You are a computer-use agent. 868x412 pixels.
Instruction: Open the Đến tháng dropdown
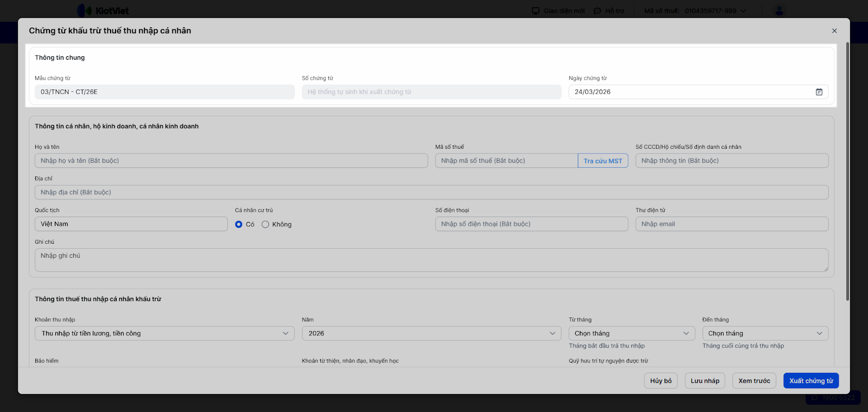pos(765,333)
